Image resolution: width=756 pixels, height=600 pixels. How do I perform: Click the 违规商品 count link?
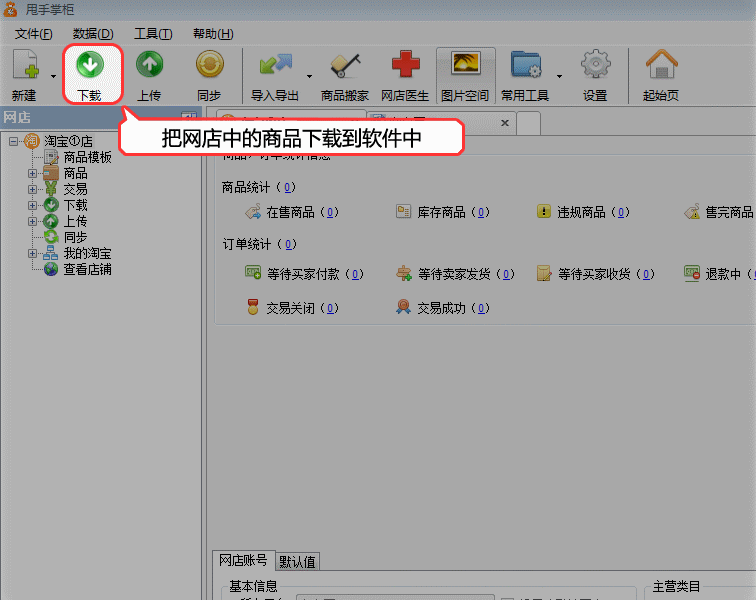coord(621,212)
